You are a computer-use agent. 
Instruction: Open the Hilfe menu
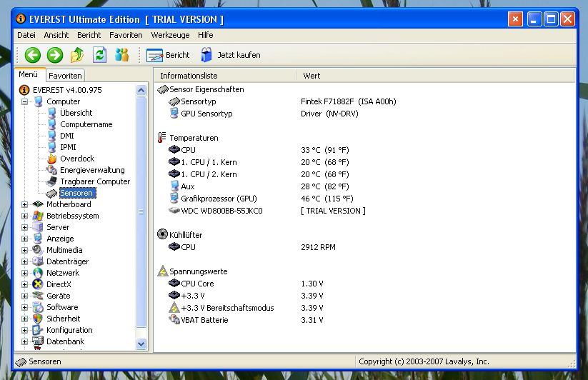click(206, 35)
